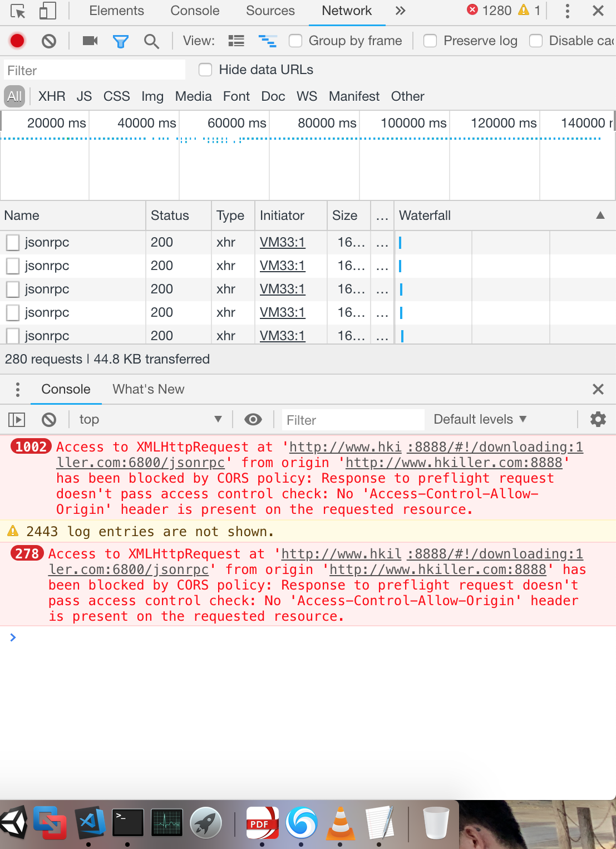This screenshot has height=849, width=616.
Task: Select the inspect element cursor tool
Action: pos(17,11)
